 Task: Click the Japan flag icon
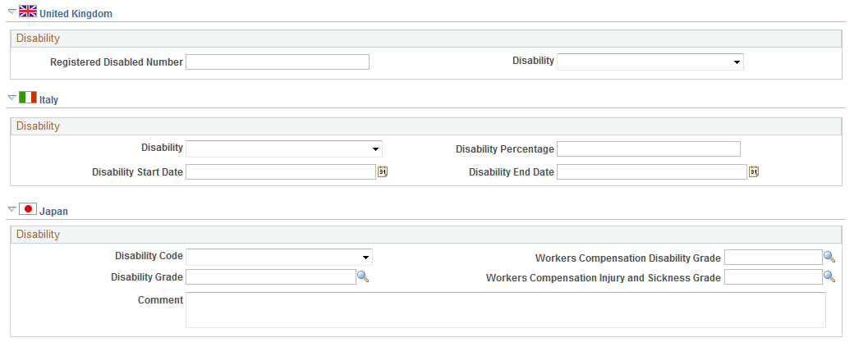pos(28,208)
